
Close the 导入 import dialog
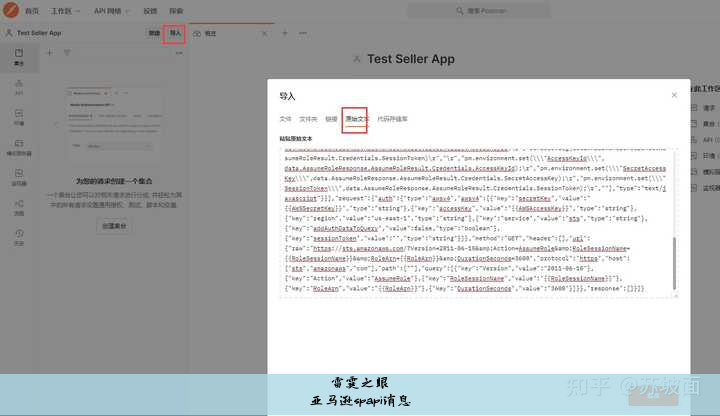coord(674,95)
